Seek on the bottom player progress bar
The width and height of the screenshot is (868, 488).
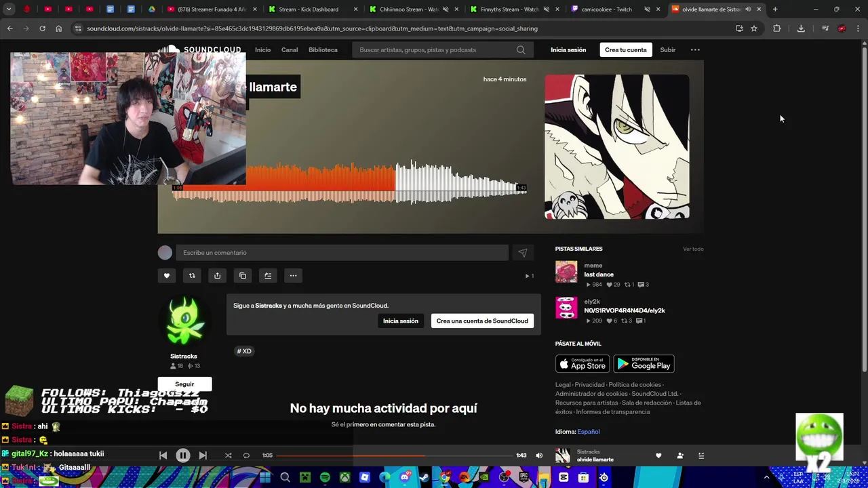[x=395, y=455]
